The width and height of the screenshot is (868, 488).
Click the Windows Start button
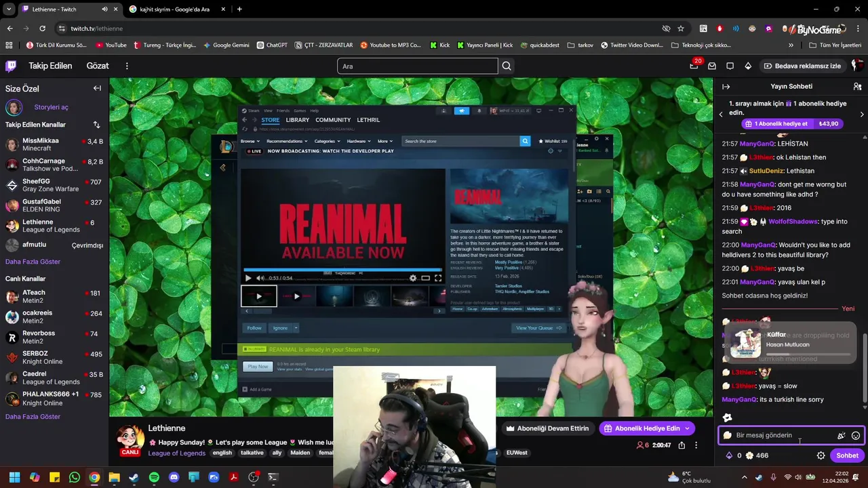15,477
